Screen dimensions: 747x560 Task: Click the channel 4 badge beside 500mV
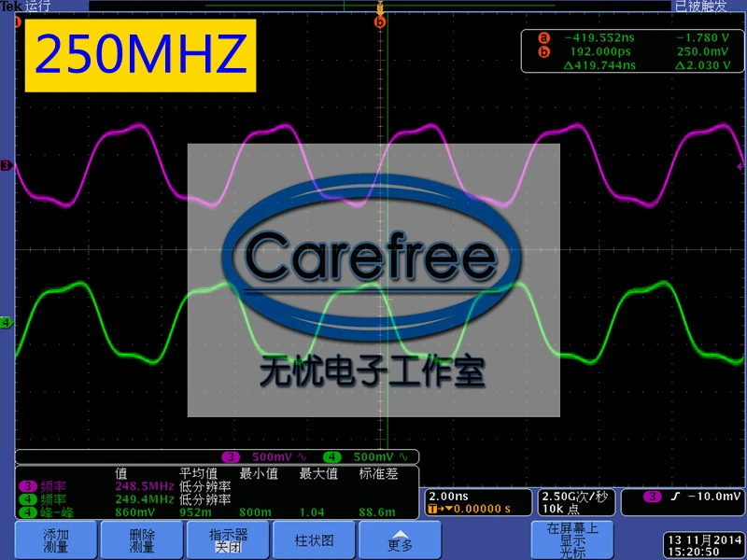[332, 457]
